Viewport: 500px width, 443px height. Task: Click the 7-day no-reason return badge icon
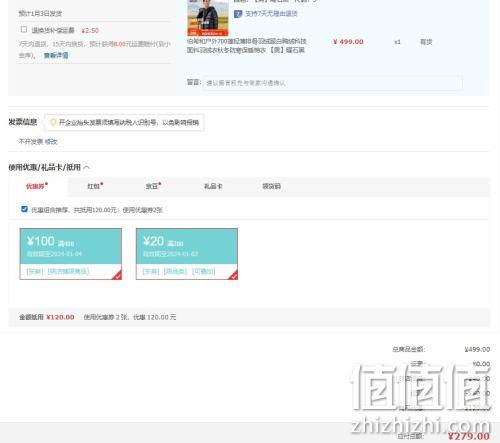click(238, 14)
